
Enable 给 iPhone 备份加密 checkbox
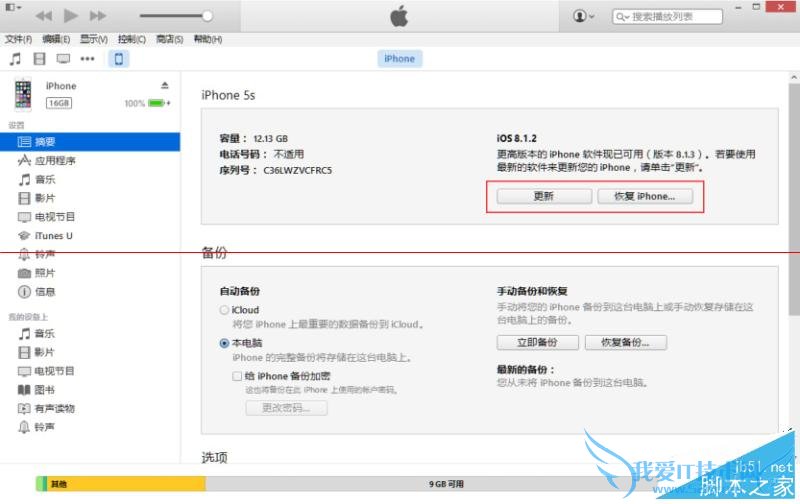pos(237,376)
